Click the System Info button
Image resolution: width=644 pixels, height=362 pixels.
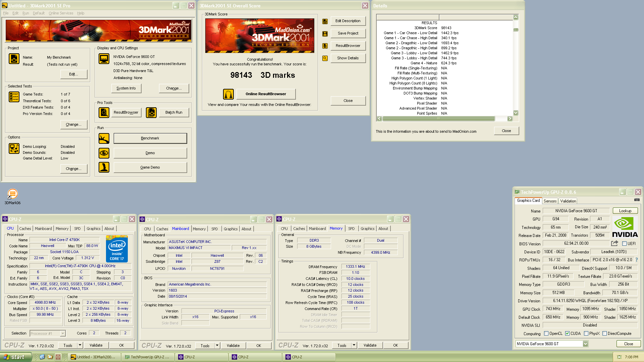coord(126,88)
